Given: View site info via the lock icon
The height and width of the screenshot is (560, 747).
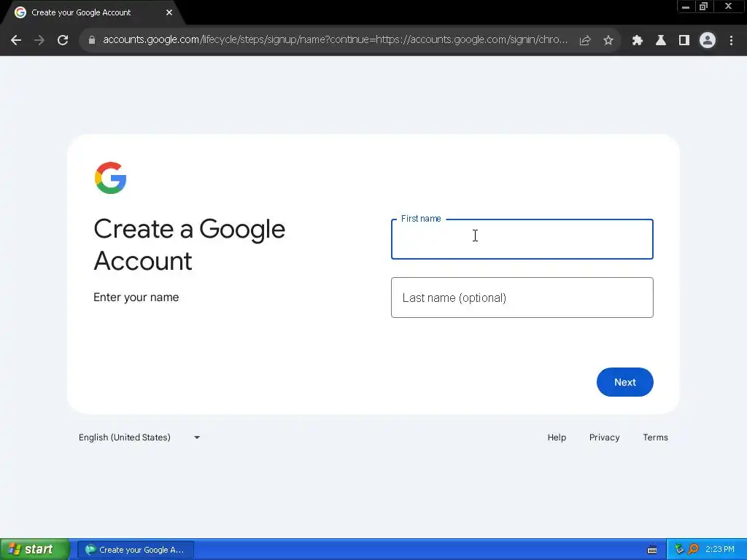Looking at the screenshot, I should click(92, 41).
